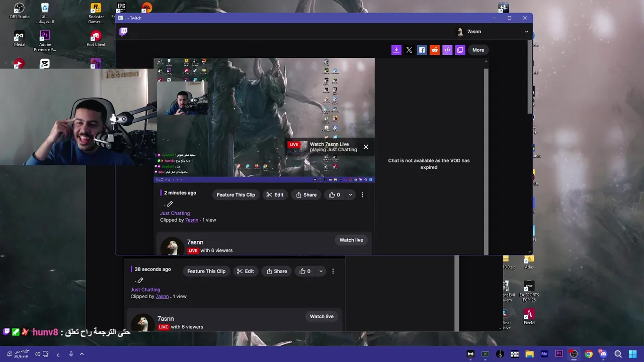This screenshot has height=362, width=644.
Task: Open Premiere Pro from the taskbar
Action: 559,354
